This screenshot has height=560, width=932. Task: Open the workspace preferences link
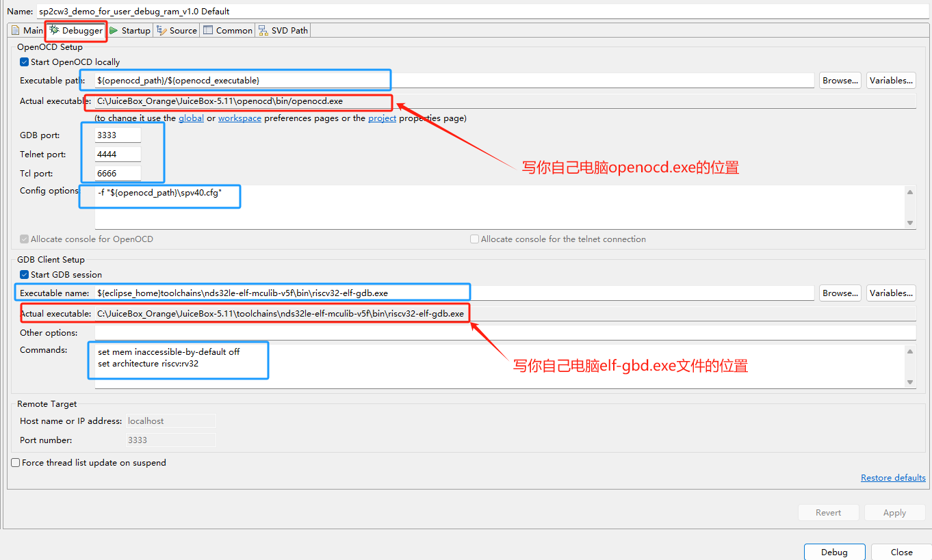tap(240, 118)
